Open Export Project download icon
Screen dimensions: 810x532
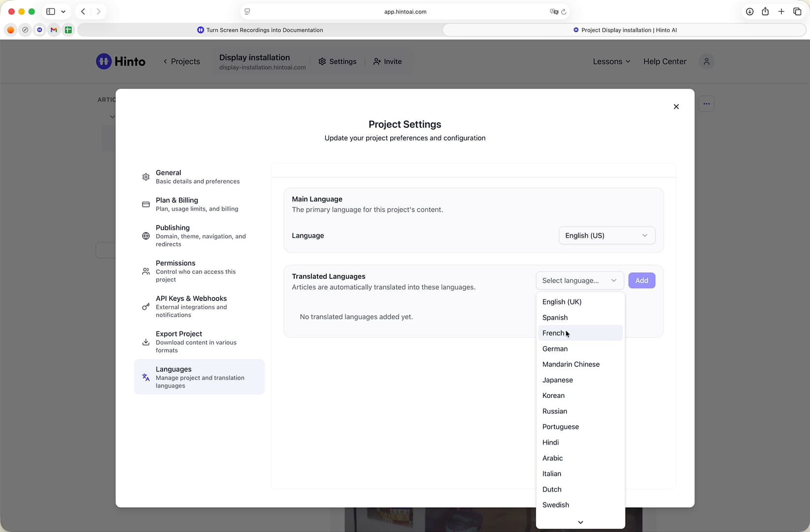point(146,342)
